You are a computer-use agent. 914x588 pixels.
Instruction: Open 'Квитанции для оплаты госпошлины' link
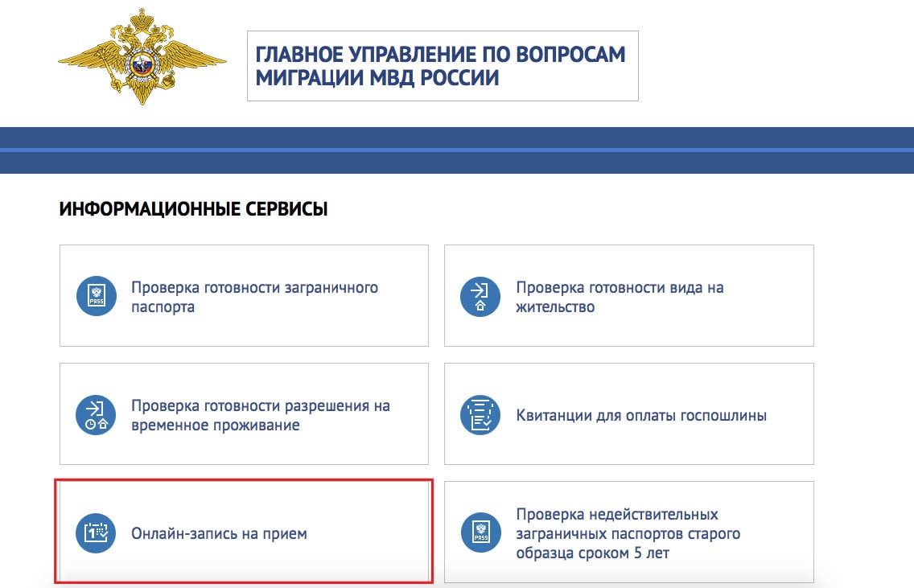tap(641, 416)
